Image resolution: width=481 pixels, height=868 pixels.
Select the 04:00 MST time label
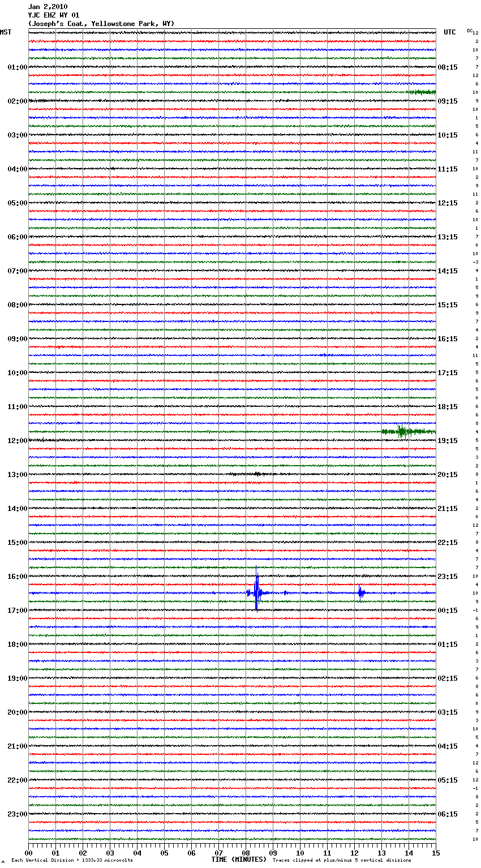(x=18, y=169)
